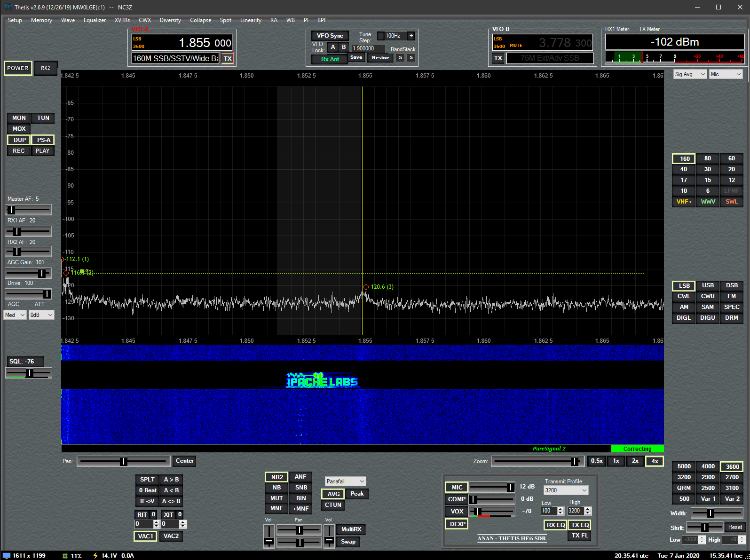The width and height of the screenshot is (750, 560).
Task: Increase the Low transmit filter value
Action: pyautogui.click(x=561, y=509)
